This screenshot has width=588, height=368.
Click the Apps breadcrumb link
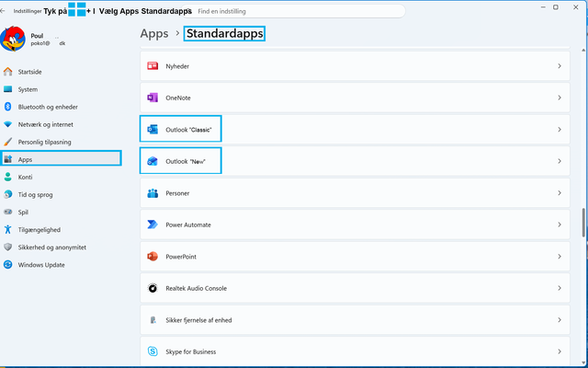point(154,33)
